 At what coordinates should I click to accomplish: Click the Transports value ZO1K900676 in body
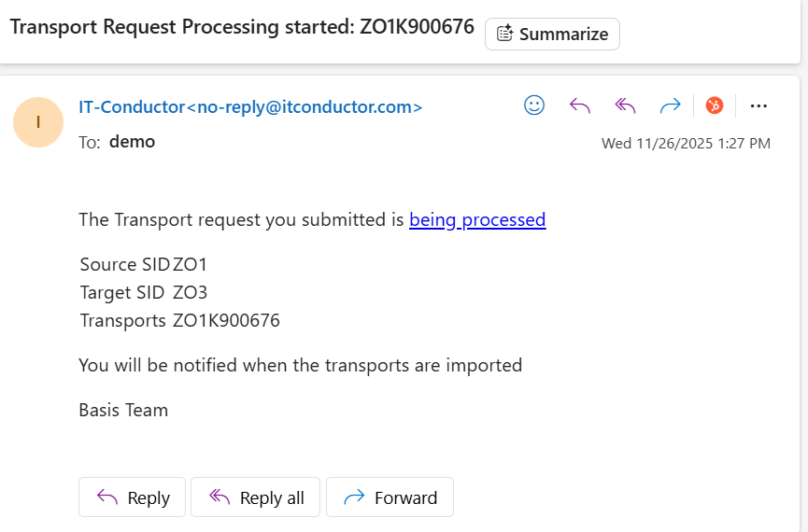(226, 321)
